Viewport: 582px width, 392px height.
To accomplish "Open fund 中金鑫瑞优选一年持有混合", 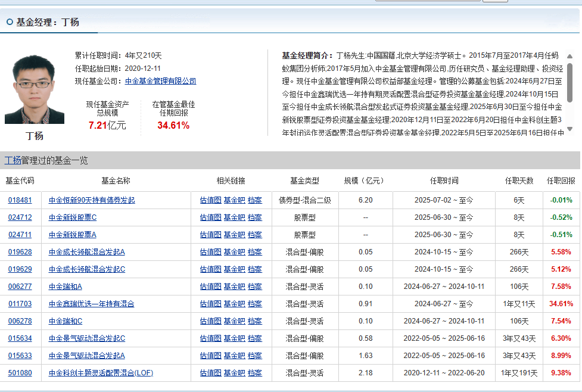I will 91,304.
